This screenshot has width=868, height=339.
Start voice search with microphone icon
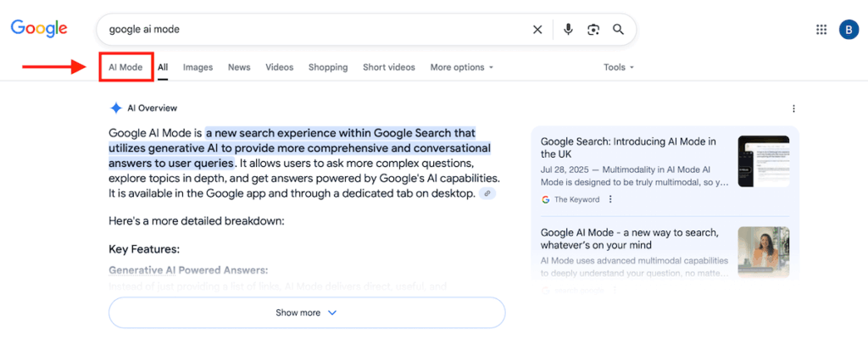[x=568, y=30]
